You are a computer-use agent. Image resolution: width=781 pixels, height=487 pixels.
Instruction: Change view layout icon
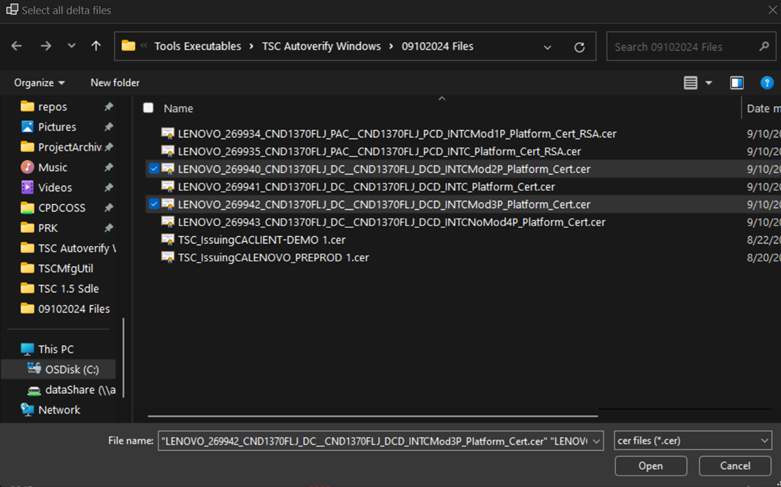click(x=690, y=83)
